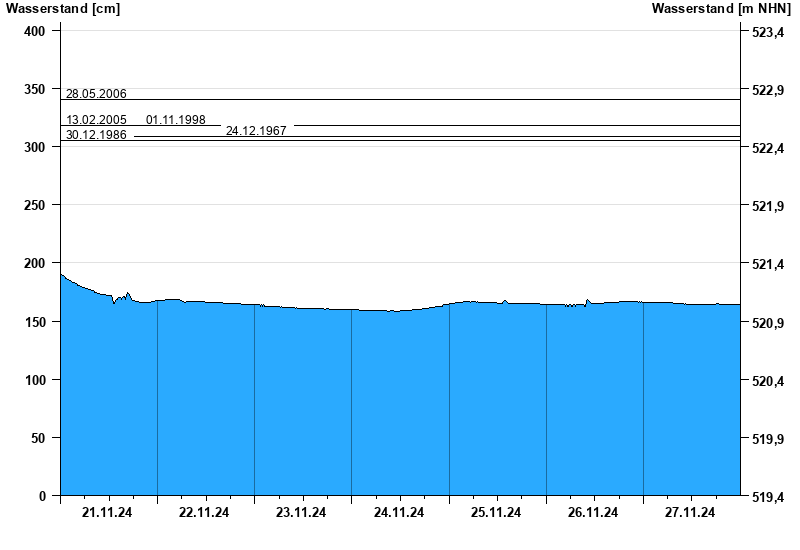Click the 28.05.2006 high-water mark label

click(96, 94)
